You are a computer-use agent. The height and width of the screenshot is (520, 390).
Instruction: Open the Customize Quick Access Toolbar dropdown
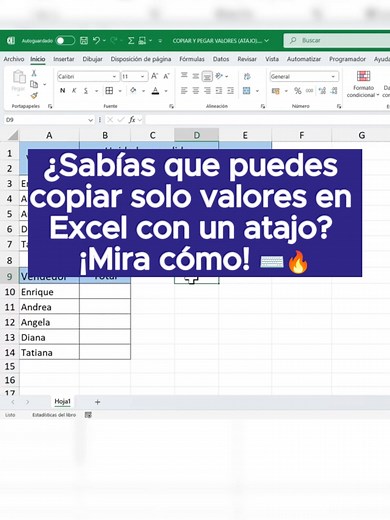point(160,41)
